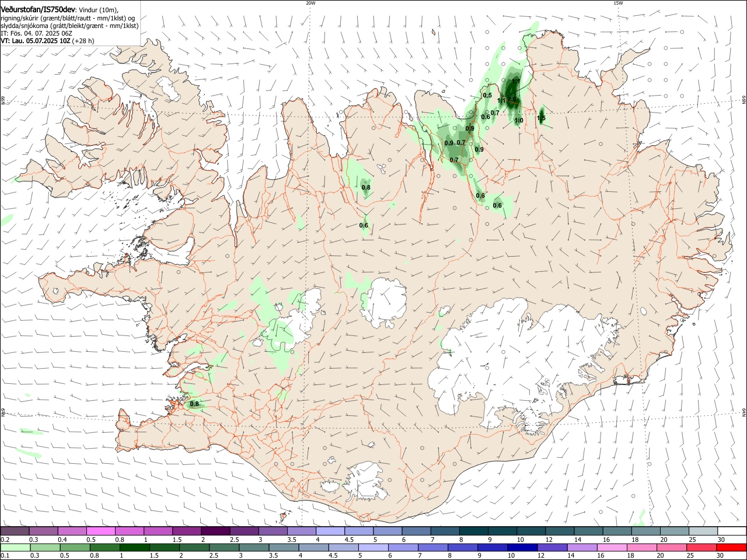Click the bottom-row swatch between 25 and 30

click(700, 548)
